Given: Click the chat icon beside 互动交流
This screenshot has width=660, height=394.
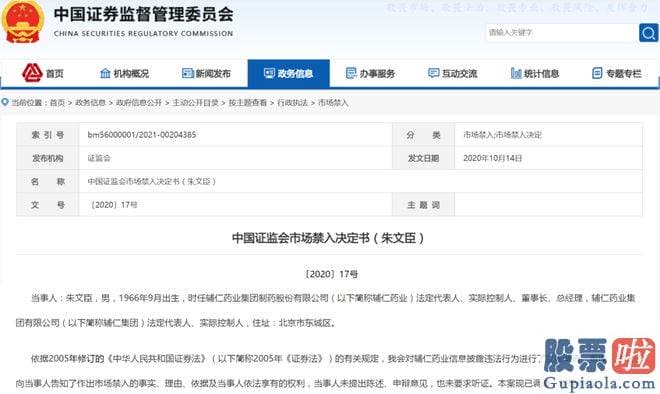Looking at the screenshot, I should point(433,73).
